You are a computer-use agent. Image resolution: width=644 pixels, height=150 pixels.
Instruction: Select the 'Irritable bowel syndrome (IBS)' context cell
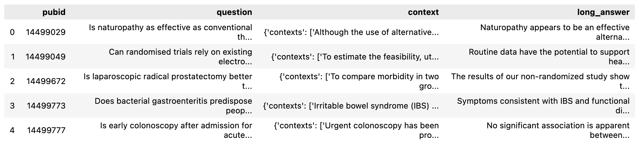[x=351, y=106]
